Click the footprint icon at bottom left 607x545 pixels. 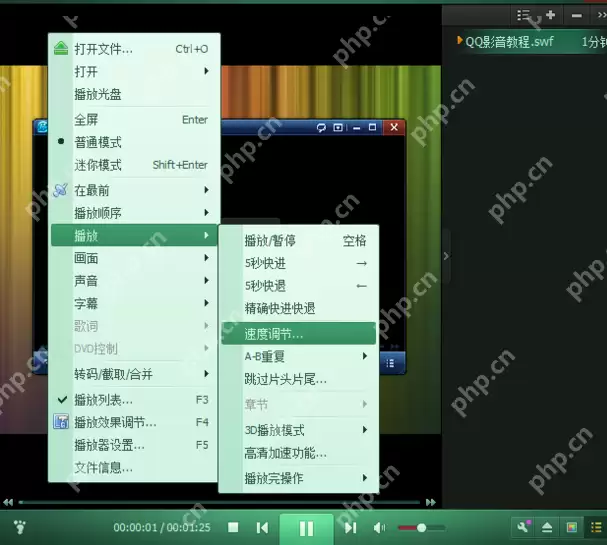click(x=19, y=527)
